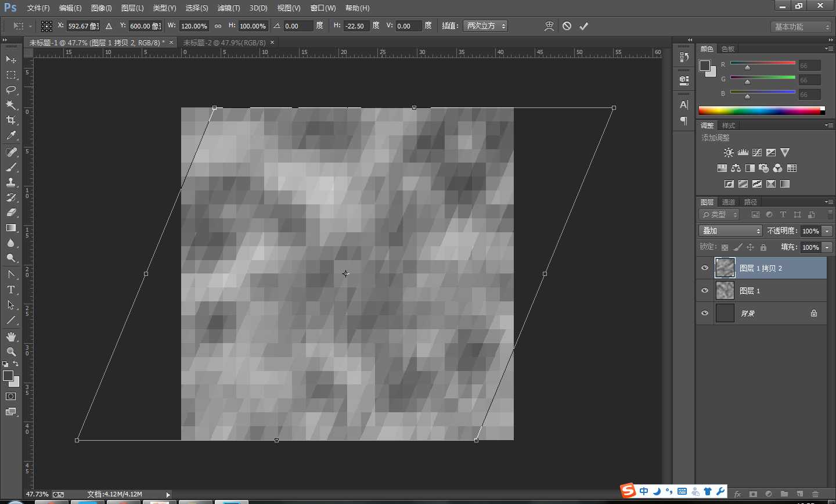Switch to the 通道 tab
Image resolution: width=836 pixels, height=504 pixels.
[x=729, y=202]
